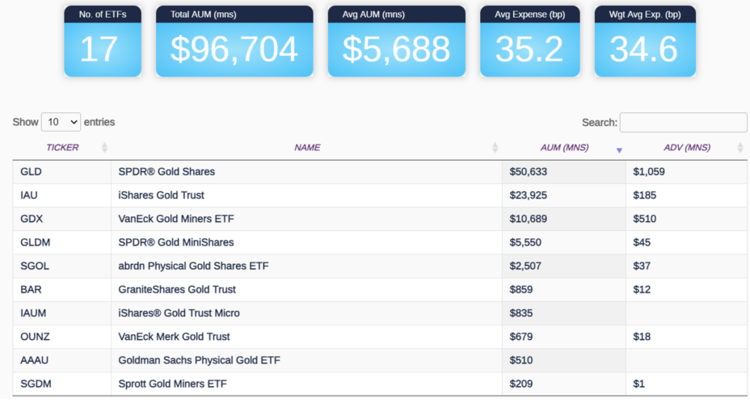Viewport: 750px width, 403px height.
Task: Click the sort arrows in NAME column
Action: point(495,148)
